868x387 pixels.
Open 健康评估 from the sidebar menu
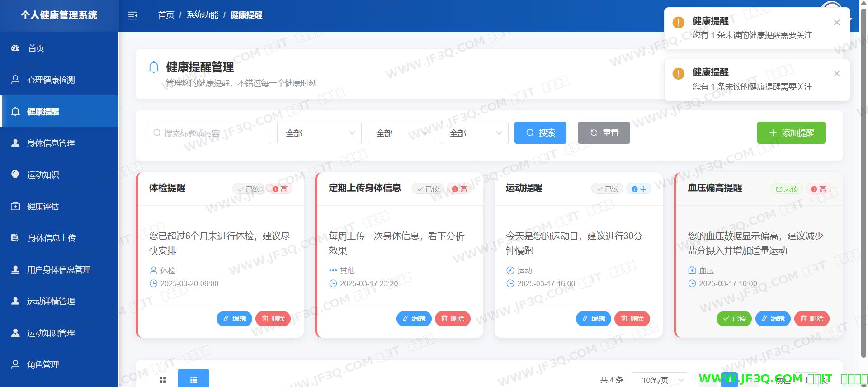point(43,207)
